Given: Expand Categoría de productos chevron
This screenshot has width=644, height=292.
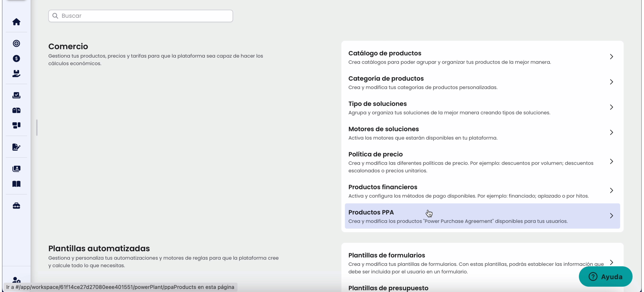Looking at the screenshot, I should (x=611, y=82).
